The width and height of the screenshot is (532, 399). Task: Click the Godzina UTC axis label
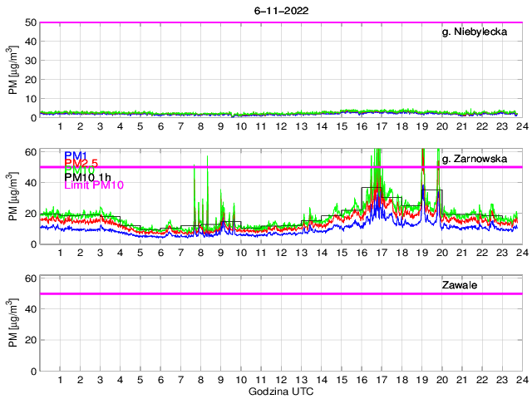point(280,391)
